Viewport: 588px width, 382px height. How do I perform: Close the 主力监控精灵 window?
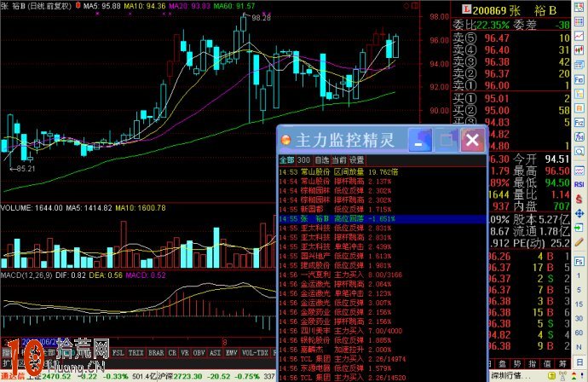coord(472,141)
